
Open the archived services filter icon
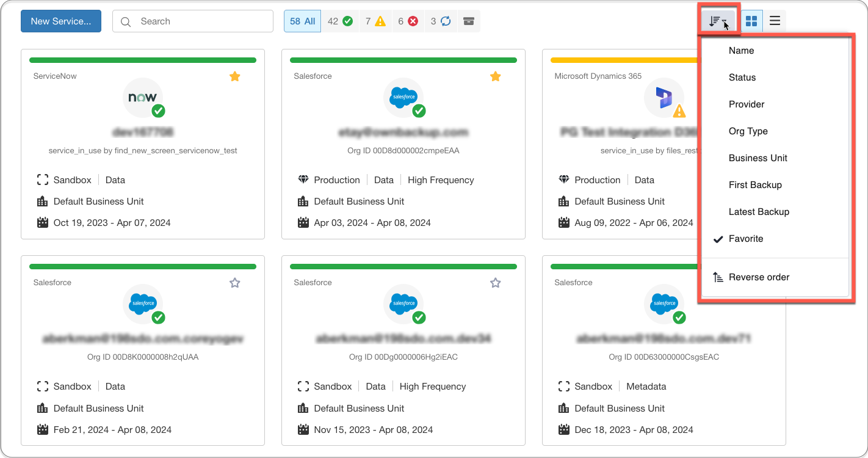469,21
